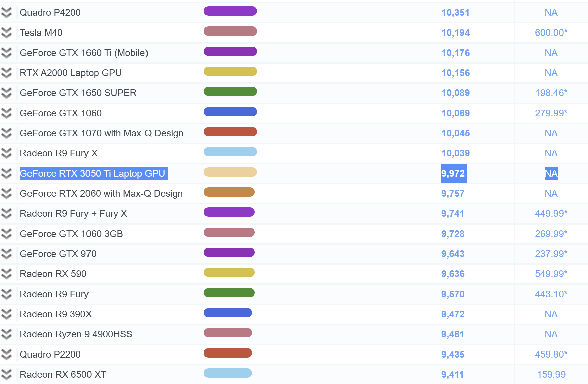Expand the Radeon R9 Fury X chevron
The image size is (588, 384).
(x=6, y=153)
